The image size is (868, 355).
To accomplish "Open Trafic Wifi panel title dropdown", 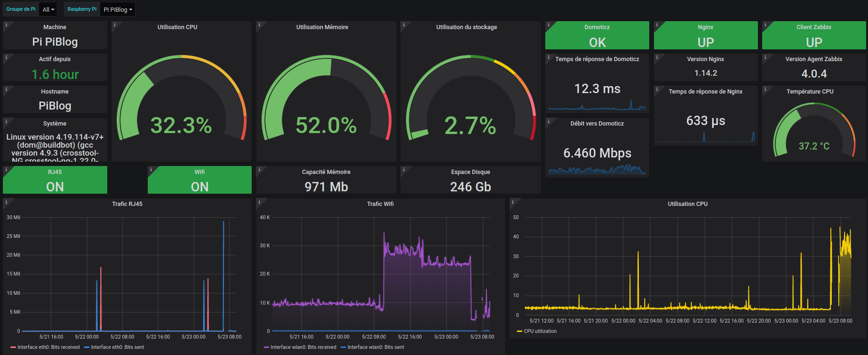I will click(x=380, y=204).
